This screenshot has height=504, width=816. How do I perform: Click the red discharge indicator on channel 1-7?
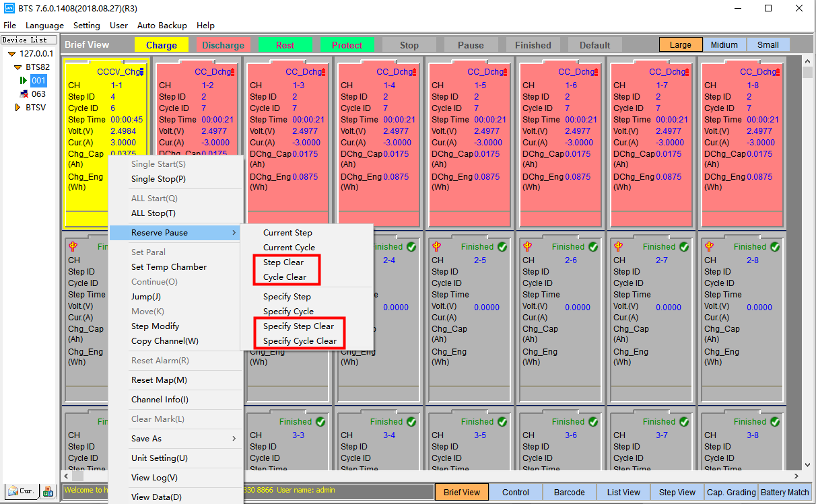(x=687, y=72)
